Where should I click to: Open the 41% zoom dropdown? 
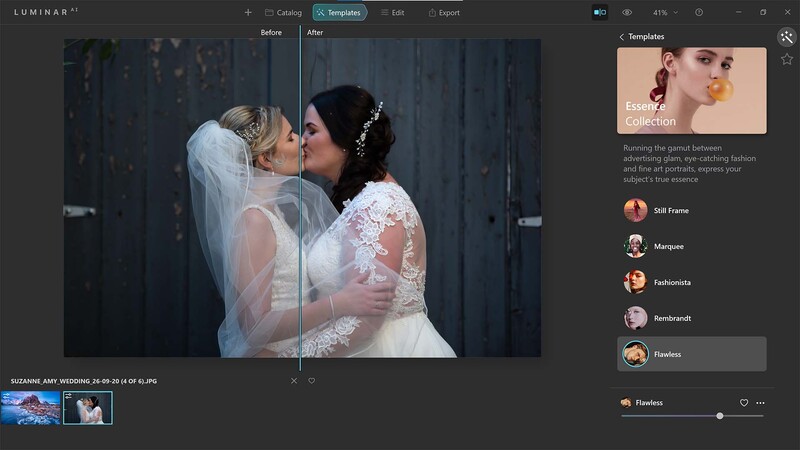click(665, 12)
